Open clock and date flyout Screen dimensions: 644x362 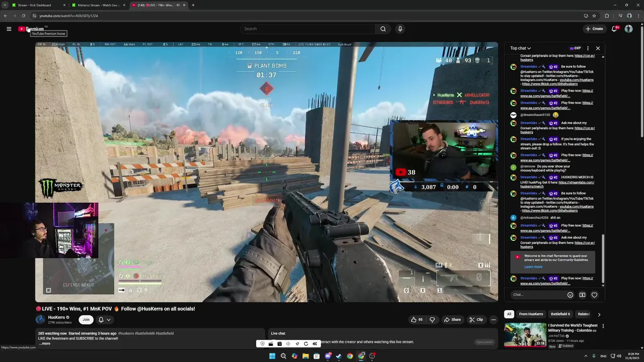click(633, 356)
